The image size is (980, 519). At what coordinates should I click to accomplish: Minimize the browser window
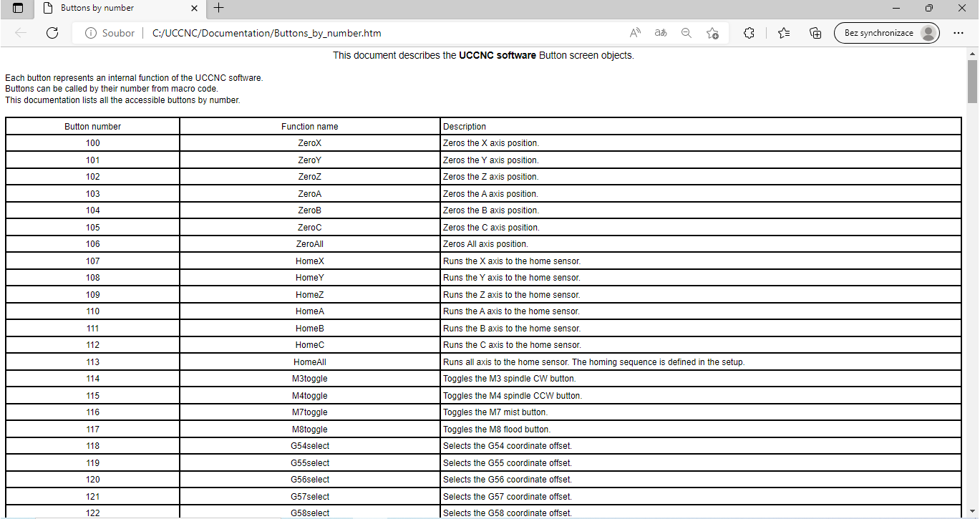(896, 8)
